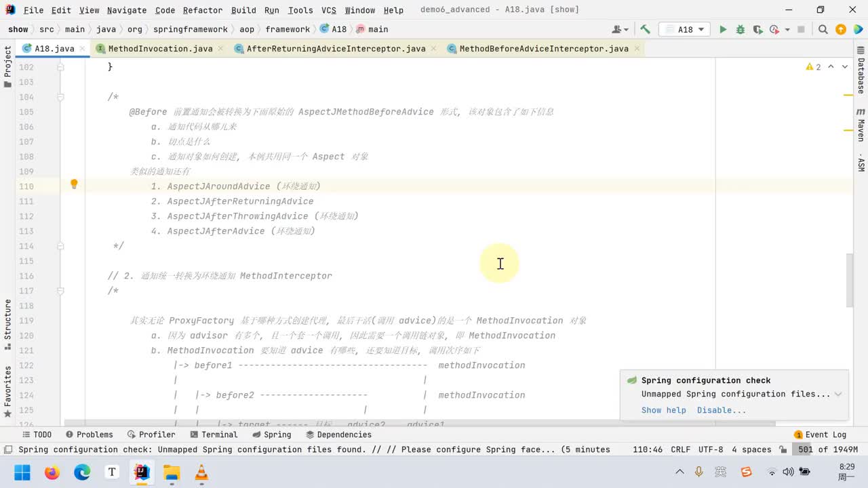The image size is (868, 488).
Task: Click the Profile run icon
Action: point(774,29)
